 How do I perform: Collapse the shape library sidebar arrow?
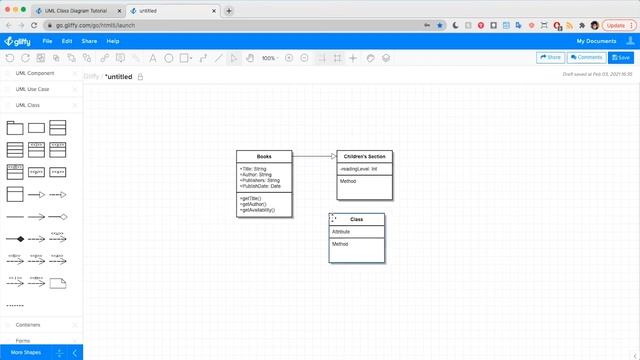point(75,353)
